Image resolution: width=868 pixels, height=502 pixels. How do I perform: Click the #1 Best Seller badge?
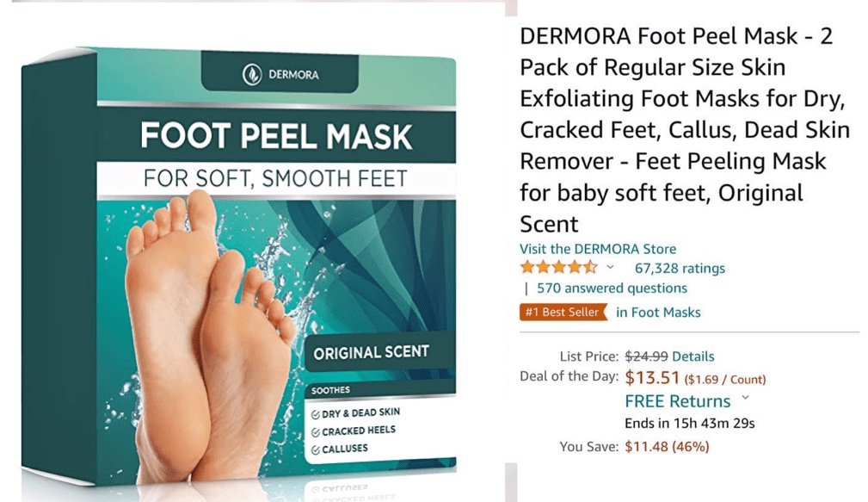pyautogui.click(x=562, y=312)
